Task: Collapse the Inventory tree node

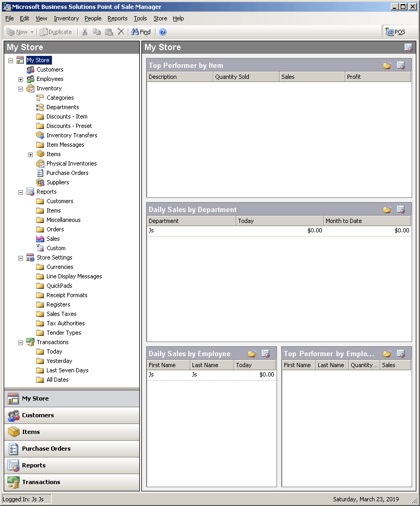Action: click(21, 89)
